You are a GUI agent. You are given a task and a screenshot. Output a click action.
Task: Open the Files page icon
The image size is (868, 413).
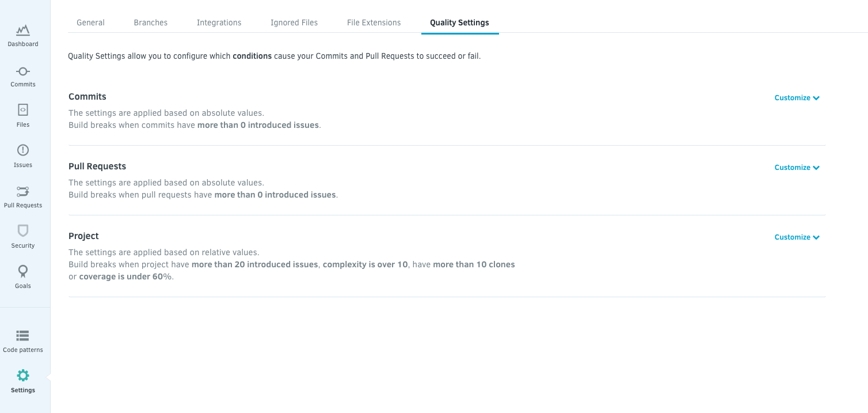(23, 110)
